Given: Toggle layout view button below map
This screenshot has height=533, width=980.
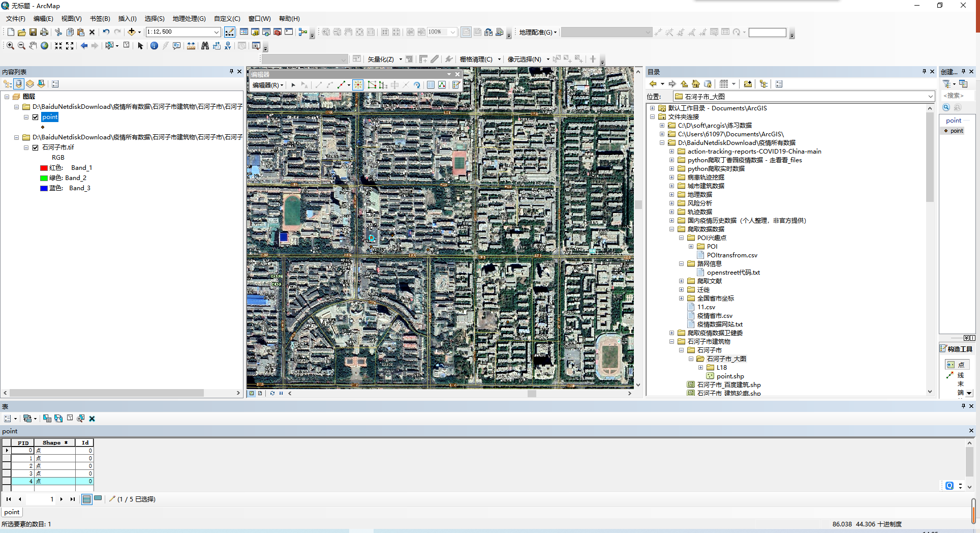Looking at the screenshot, I should (x=260, y=393).
